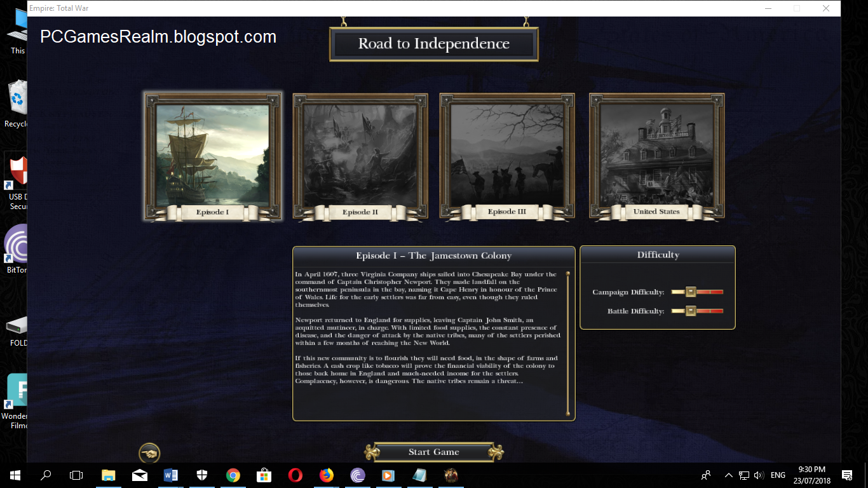868x488 pixels.
Task: Open taskbar search magnifier
Action: click(x=46, y=475)
